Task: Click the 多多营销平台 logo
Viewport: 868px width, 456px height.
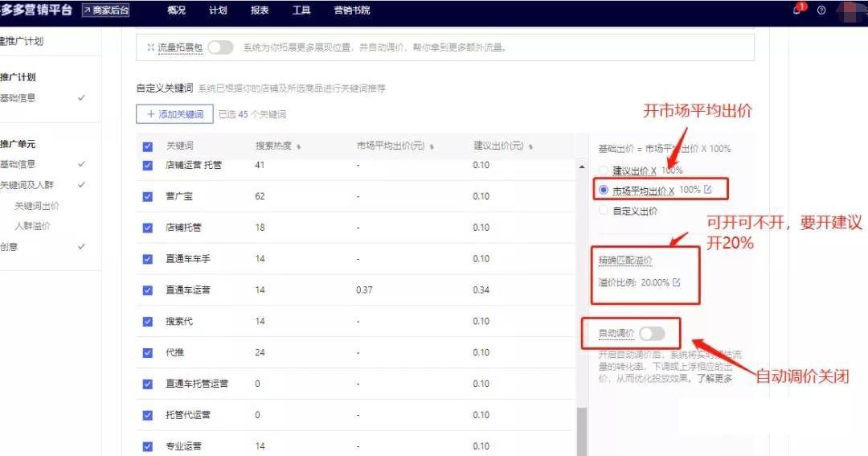Action: click(36, 10)
